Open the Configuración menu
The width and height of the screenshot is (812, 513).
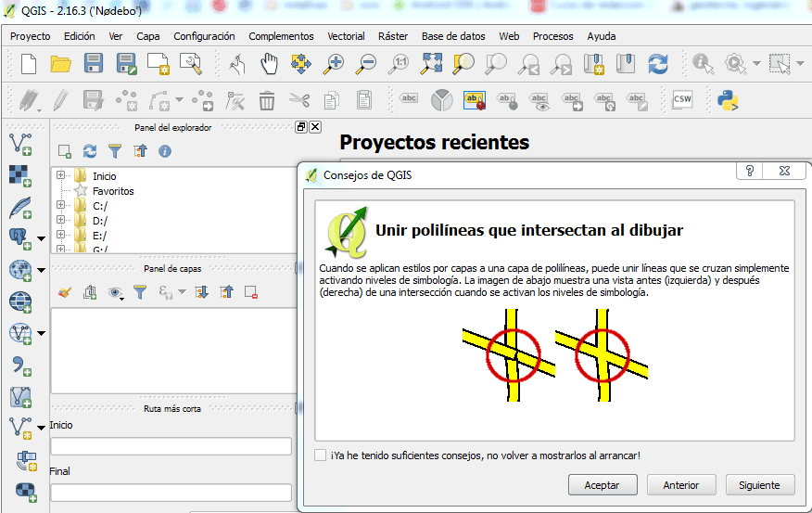[x=204, y=36]
